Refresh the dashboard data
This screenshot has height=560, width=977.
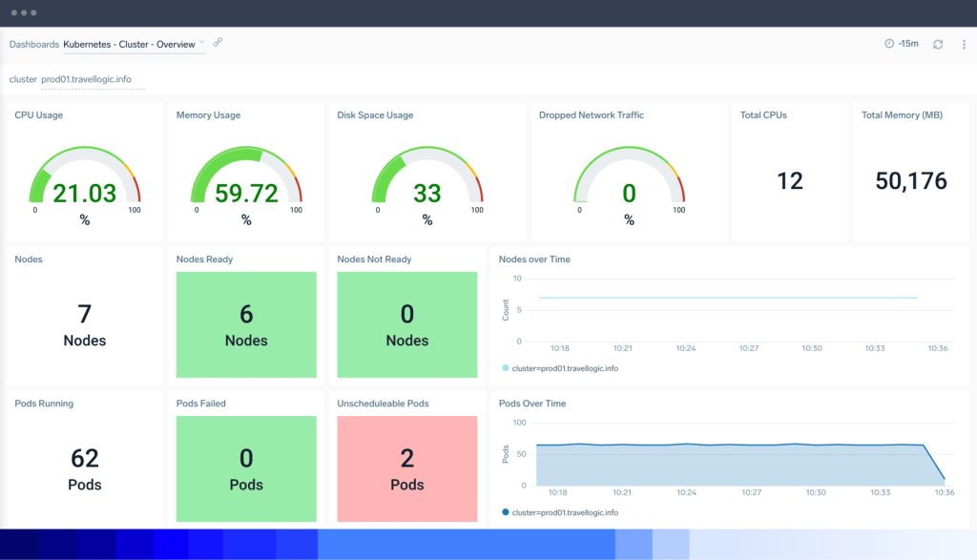pyautogui.click(x=938, y=44)
